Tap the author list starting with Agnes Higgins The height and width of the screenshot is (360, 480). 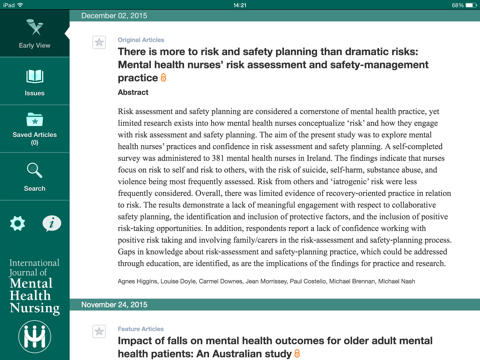(x=266, y=281)
